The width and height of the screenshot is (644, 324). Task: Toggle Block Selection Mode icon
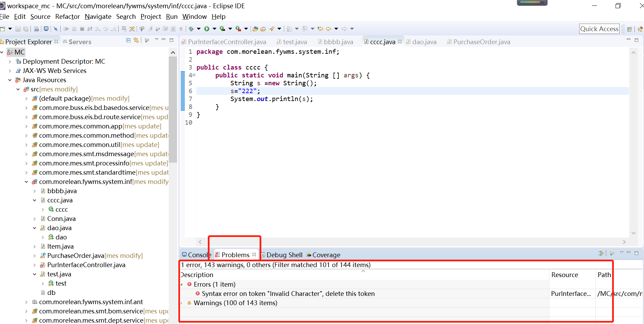click(173, 29)
